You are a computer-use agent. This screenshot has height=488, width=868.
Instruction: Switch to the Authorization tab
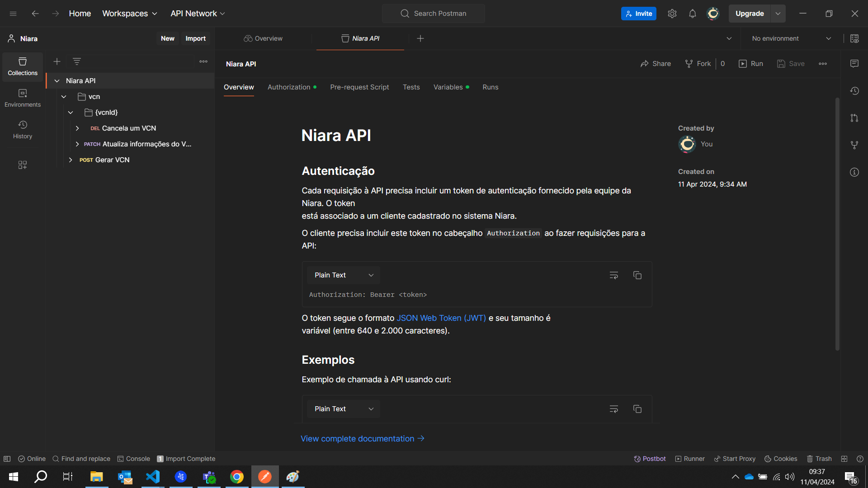pos(292,87)
